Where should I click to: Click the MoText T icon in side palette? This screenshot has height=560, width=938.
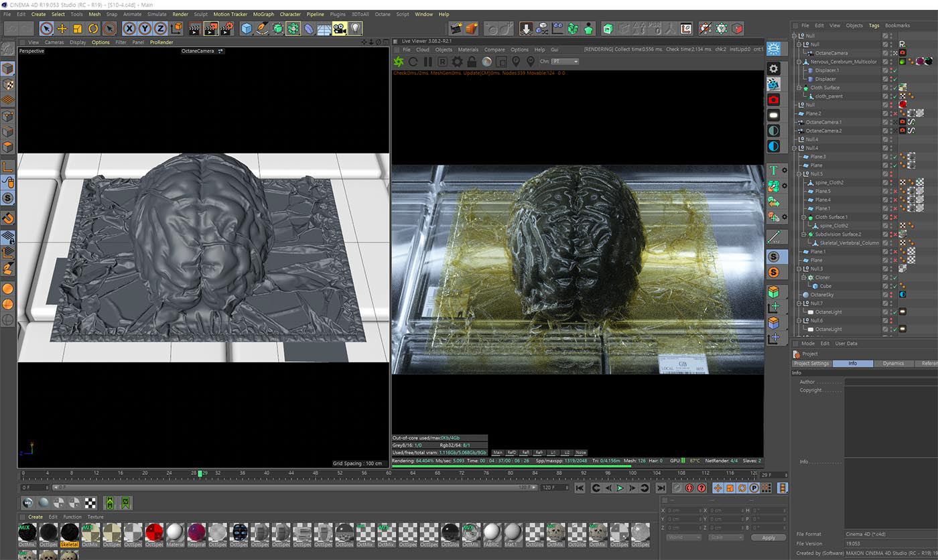click(x=773, y=170)
